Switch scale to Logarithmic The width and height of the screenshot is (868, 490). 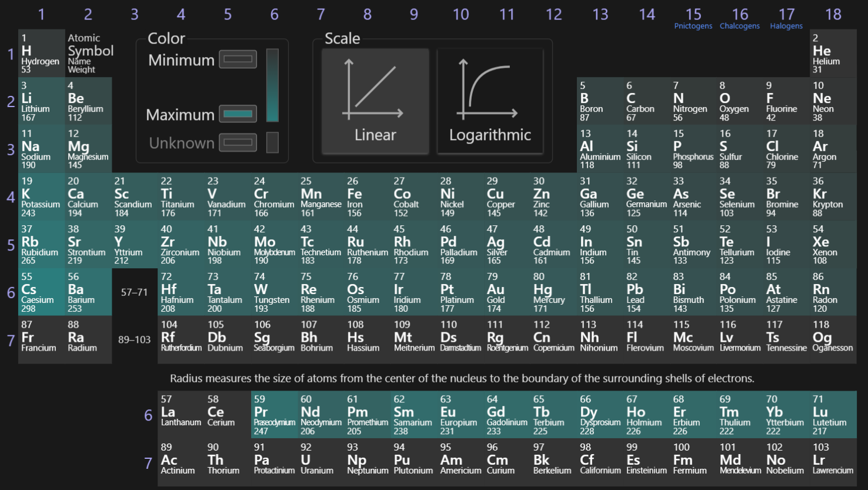490,101
